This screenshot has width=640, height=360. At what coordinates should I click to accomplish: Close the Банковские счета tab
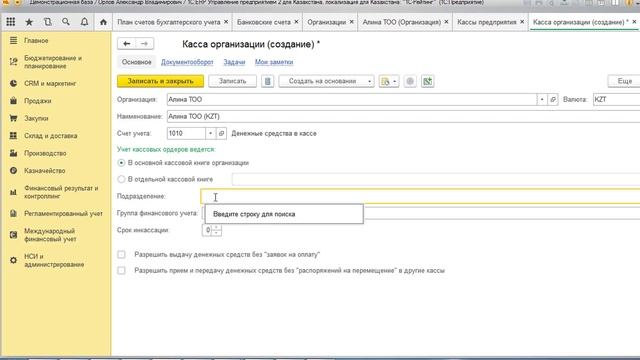pos(296,22)
